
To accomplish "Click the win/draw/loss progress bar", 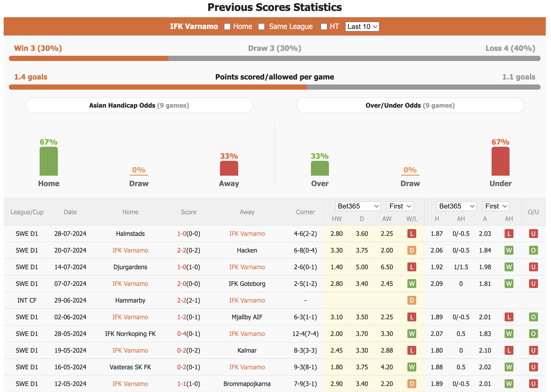I will pos(275,58).
